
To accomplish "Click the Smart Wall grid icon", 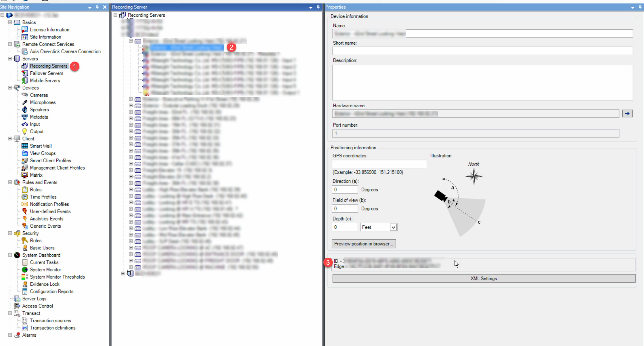I will pos(24,146).
